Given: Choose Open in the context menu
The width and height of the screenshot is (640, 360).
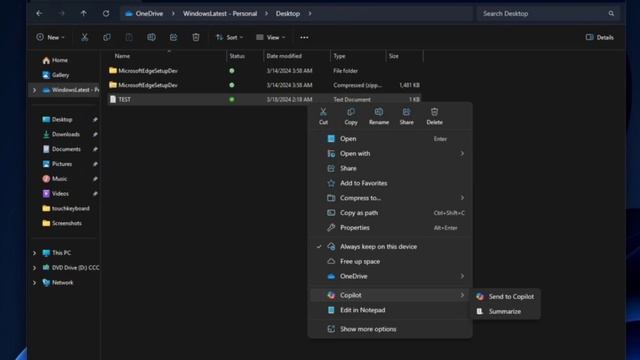Looking at the screenshot, I should [x=391, y=139].
